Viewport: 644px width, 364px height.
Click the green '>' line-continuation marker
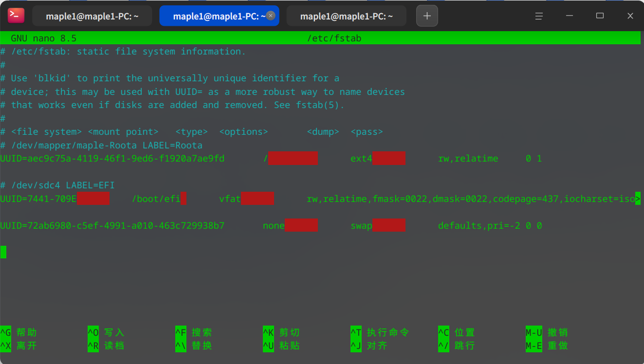[x=638, y=199]
